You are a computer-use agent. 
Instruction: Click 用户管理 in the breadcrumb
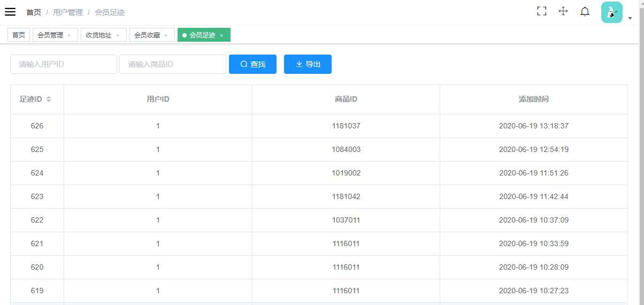(68, 12)
